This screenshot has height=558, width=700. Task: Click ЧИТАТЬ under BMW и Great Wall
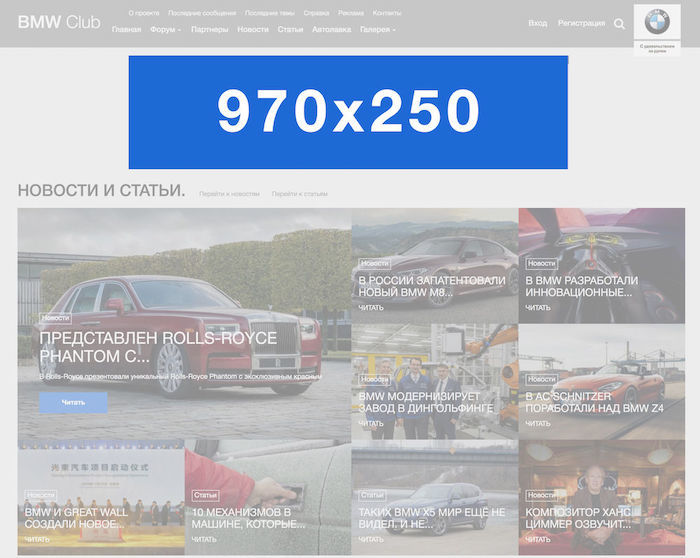pos(37,540)
